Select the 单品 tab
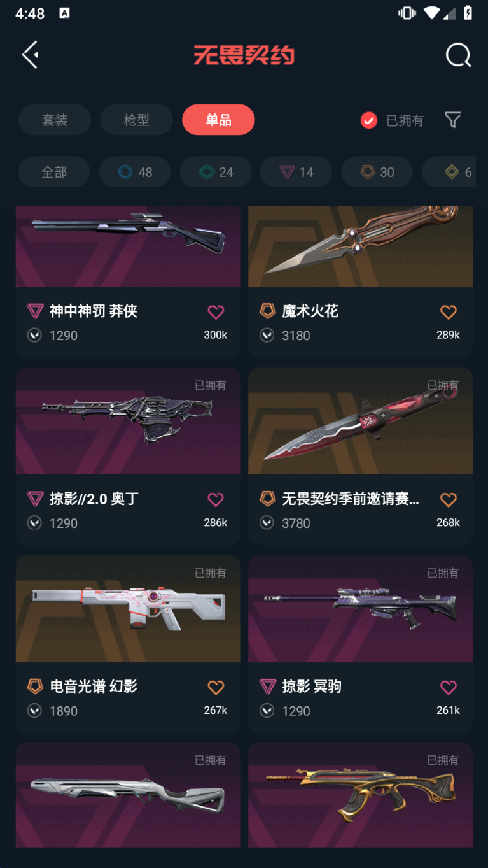Screen dimensions: 488x868 tap(218, 120)
